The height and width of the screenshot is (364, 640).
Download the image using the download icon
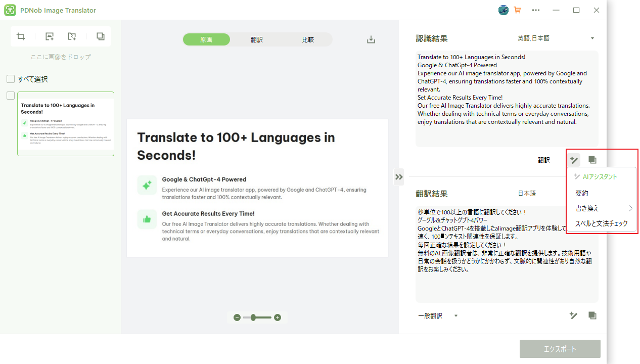tap(371, 39)
